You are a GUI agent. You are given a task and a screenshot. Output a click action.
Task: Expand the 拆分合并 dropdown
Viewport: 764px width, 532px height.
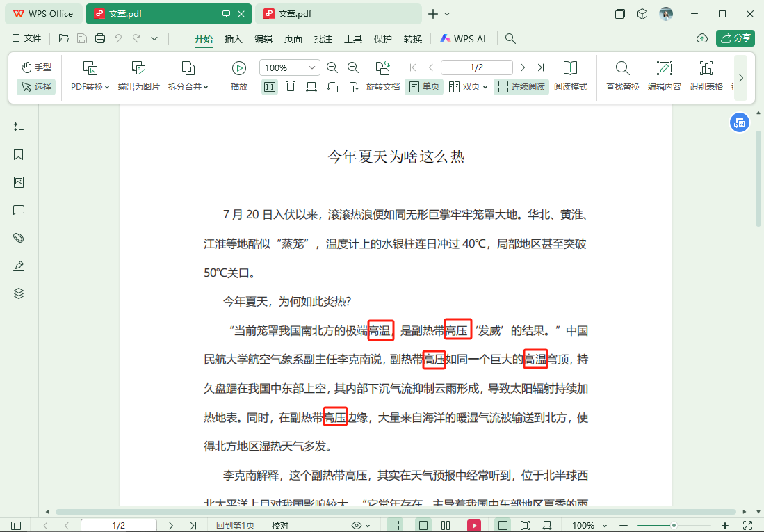(188, 87)
